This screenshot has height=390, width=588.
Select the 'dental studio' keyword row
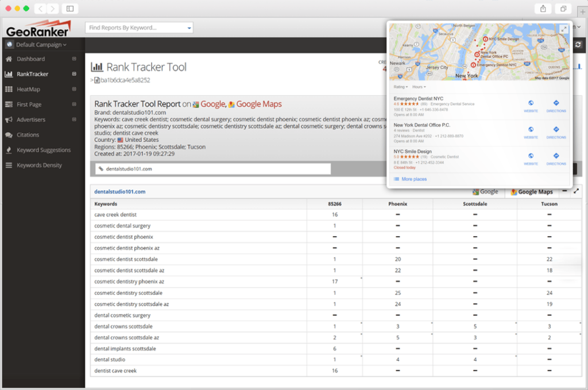point(336,360)
